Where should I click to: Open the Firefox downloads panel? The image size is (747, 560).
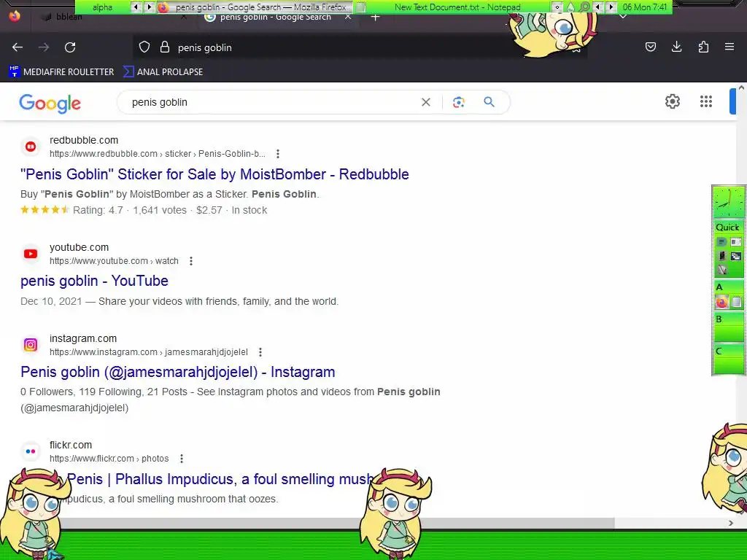(676, 47)
